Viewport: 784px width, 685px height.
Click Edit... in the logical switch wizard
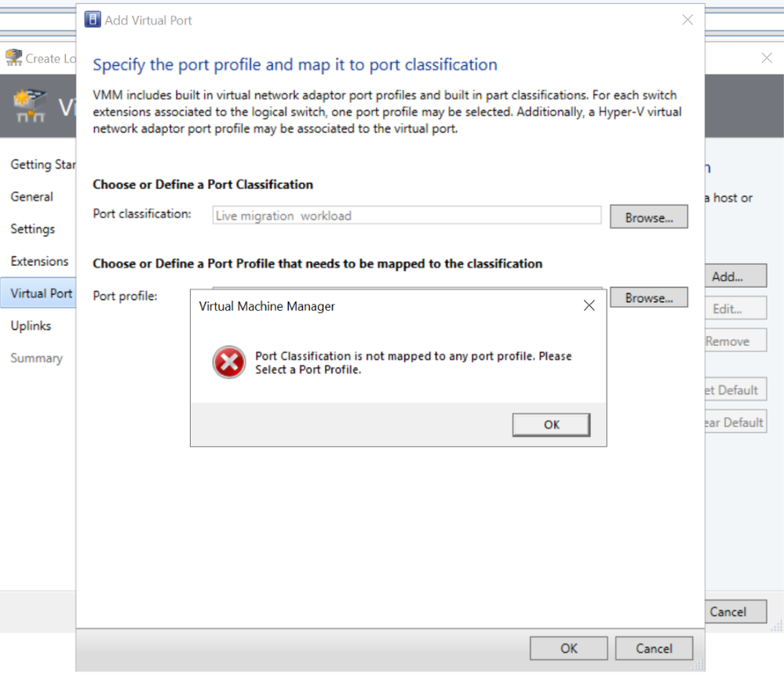click(735, 308)
